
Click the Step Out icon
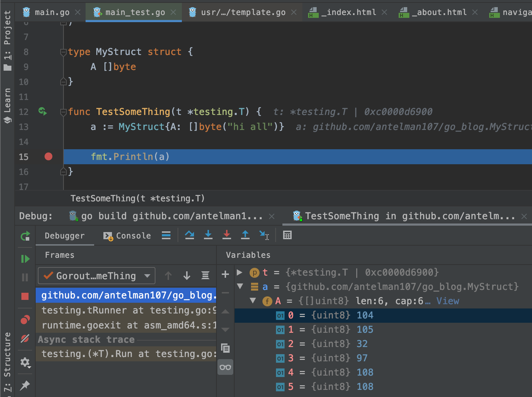(245, 235)
